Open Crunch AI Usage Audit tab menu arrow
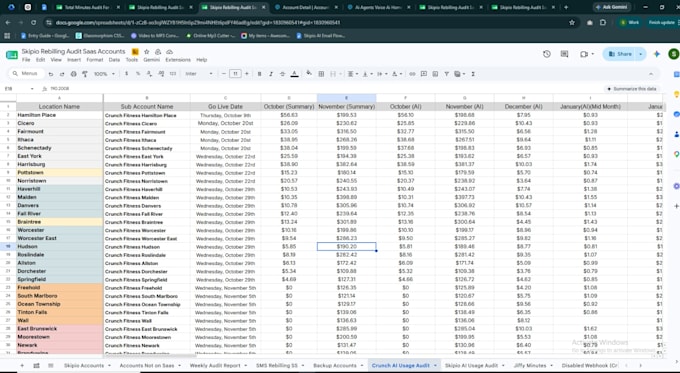This screenshot has width=680, height=373. 435,366
